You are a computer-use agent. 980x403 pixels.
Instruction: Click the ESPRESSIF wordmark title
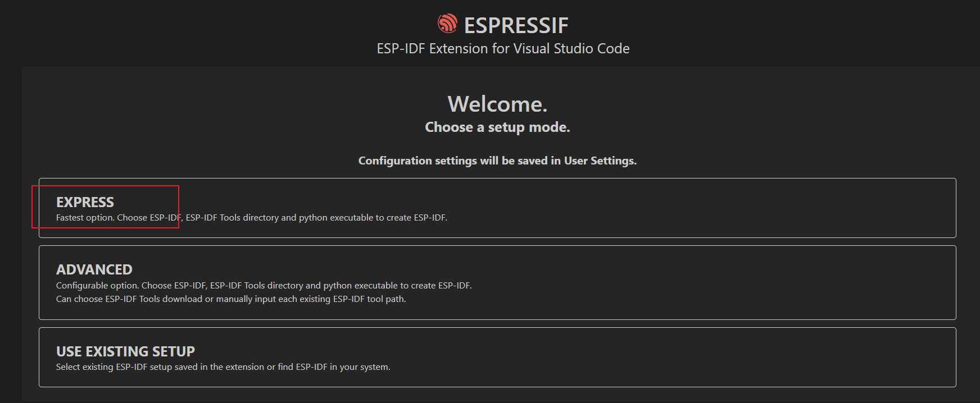click(516, 25)
